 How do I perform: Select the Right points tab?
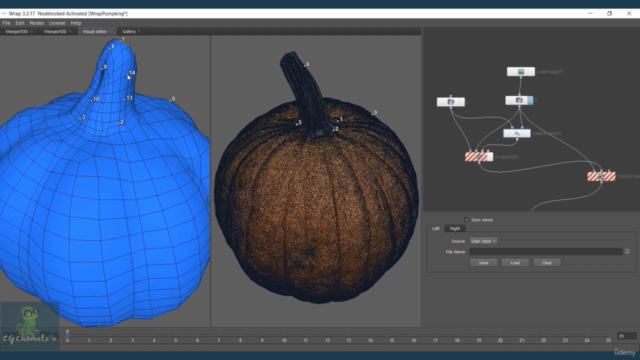pos(455,229)
